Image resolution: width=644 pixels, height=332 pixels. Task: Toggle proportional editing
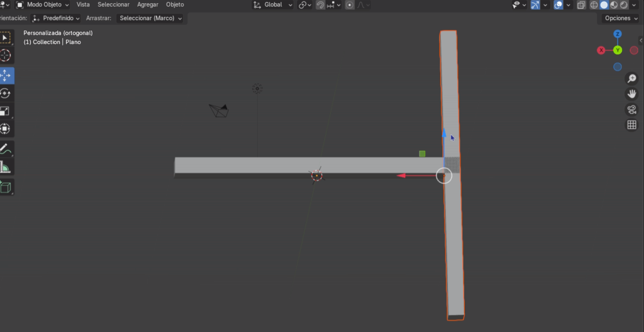coord(350,5)
